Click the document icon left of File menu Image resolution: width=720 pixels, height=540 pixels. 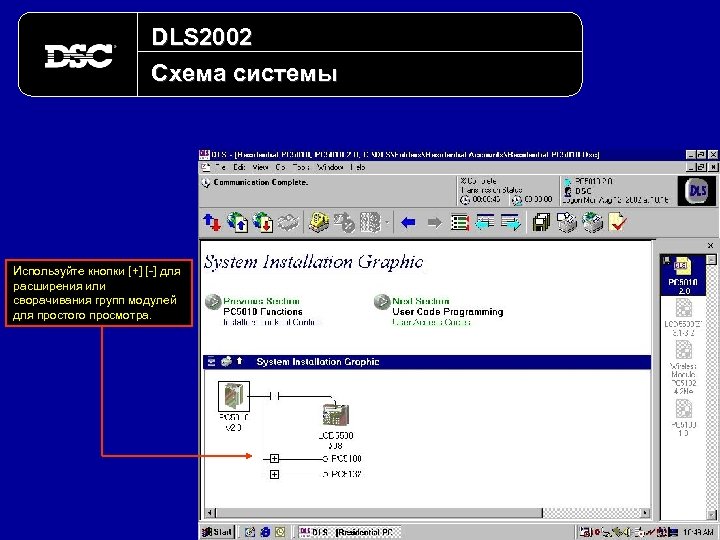[205, 168]
